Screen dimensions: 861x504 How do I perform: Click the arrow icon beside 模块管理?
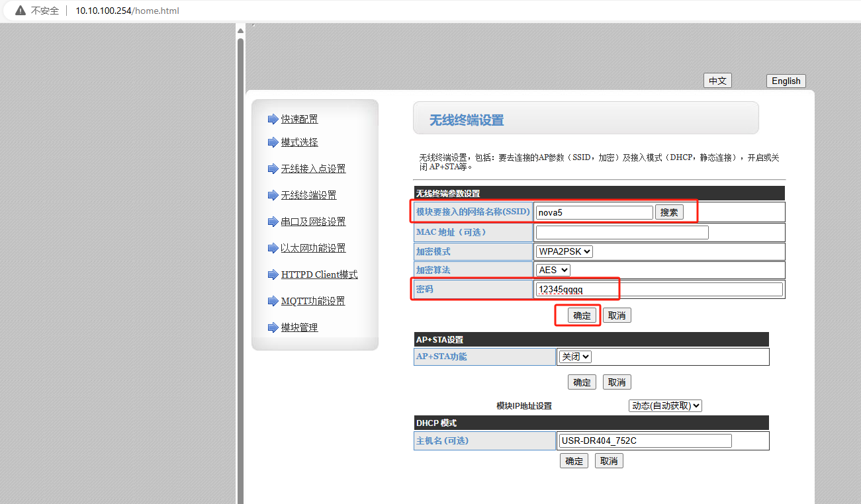point(273,327)
